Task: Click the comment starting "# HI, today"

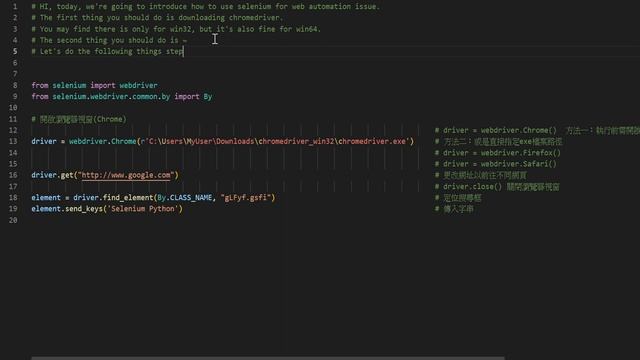Action: click(x=205, y=7)
